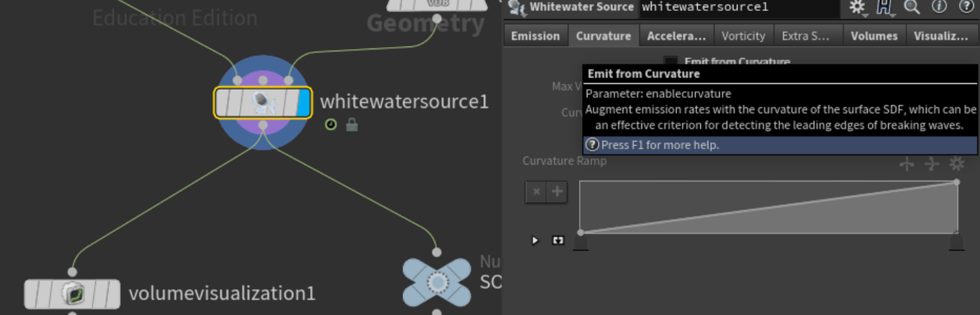The height and width of the screenshot is (315, 980).
Task: Switch to the Emission tab
Action: (x=536, y=36)
